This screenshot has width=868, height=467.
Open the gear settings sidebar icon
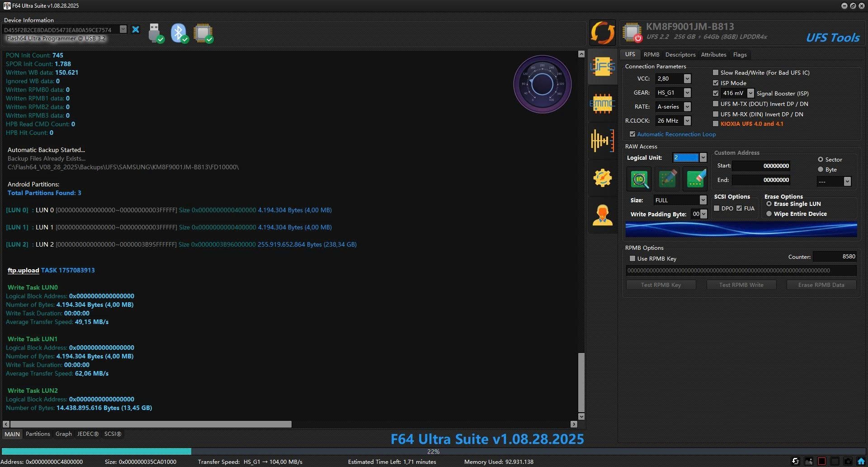pyautogui.click(x=602, y=177)
